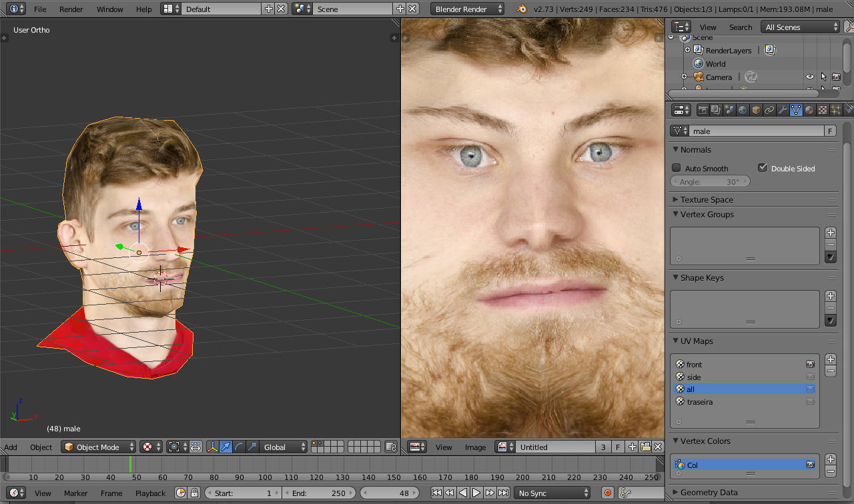
Task: Play the animation in reverse
Action: tap(463, 493)
